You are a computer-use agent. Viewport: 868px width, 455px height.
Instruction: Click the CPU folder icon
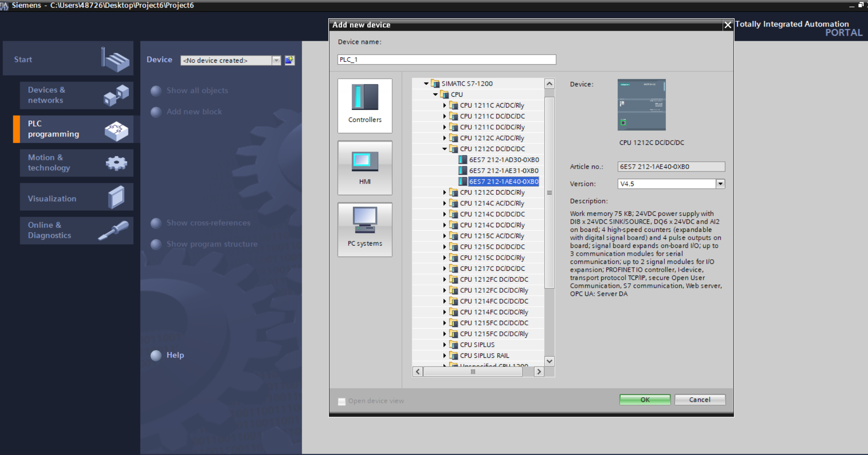pos(445,94)
